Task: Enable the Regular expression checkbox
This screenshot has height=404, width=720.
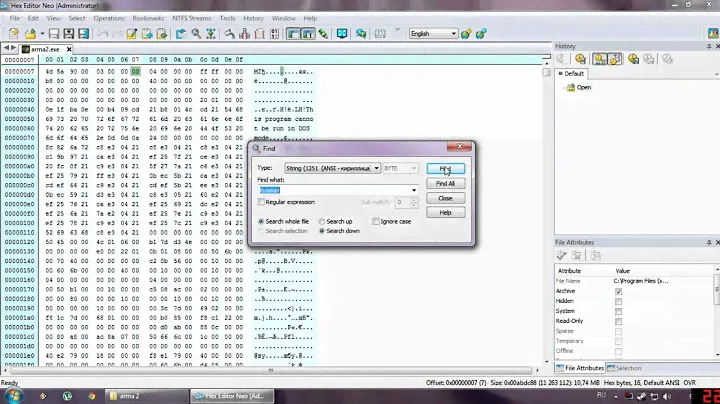Action: pyautogui.click(x=261, y=202)
